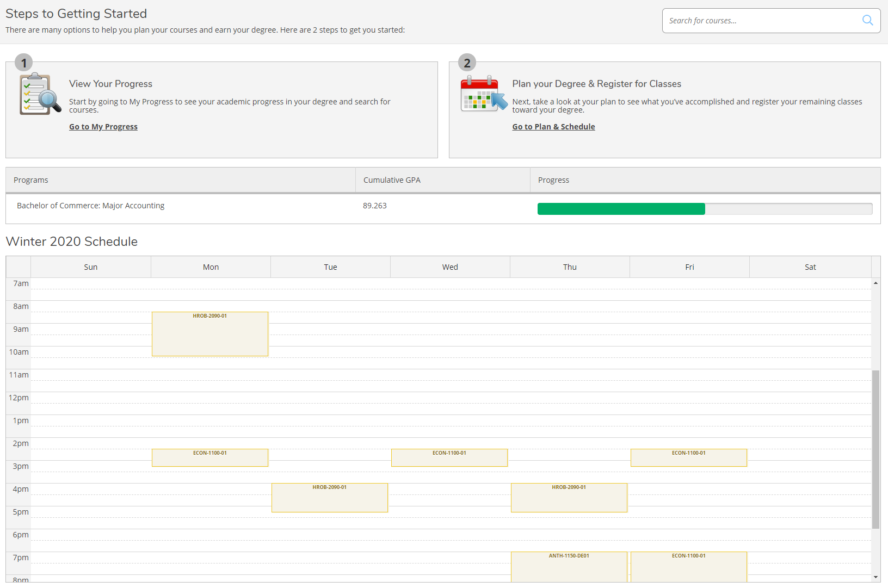Click the schedule scroll up arrow
This screenshot has height=588, width=888.
[x=875, y=283]
